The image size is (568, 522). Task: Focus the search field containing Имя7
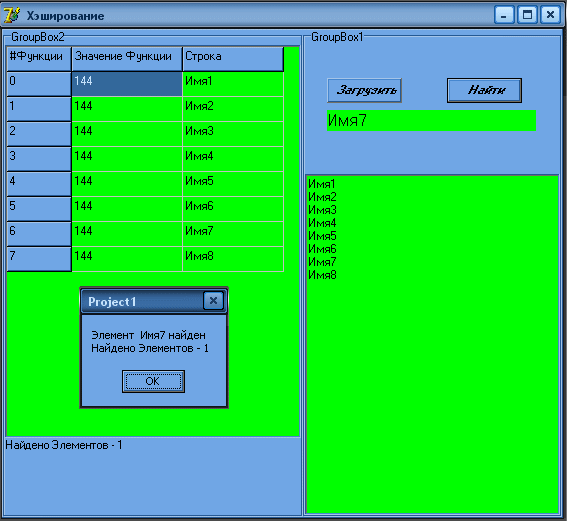pyautogui.click(x=431, y=121)
